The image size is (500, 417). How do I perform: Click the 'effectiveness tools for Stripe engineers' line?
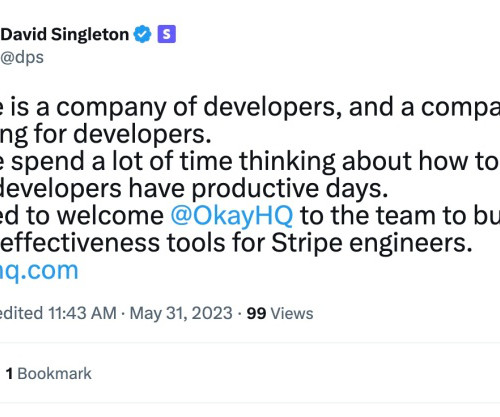[x=236, y=243]
